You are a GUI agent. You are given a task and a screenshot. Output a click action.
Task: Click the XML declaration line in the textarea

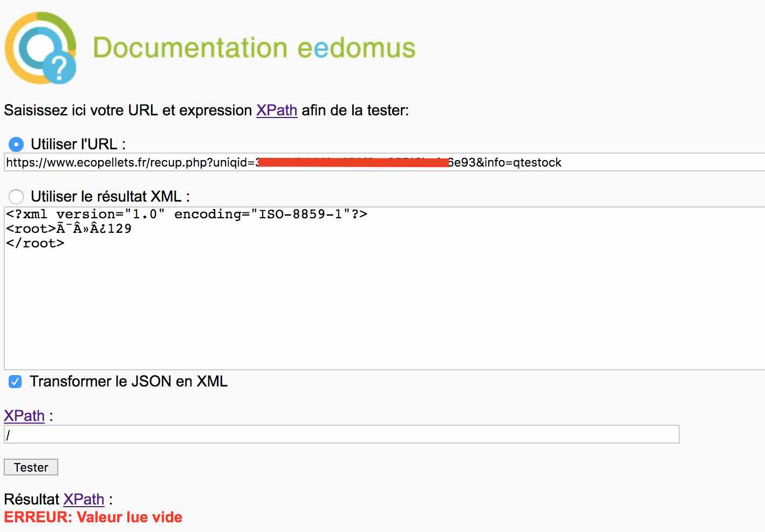click(x=186, y=214)
